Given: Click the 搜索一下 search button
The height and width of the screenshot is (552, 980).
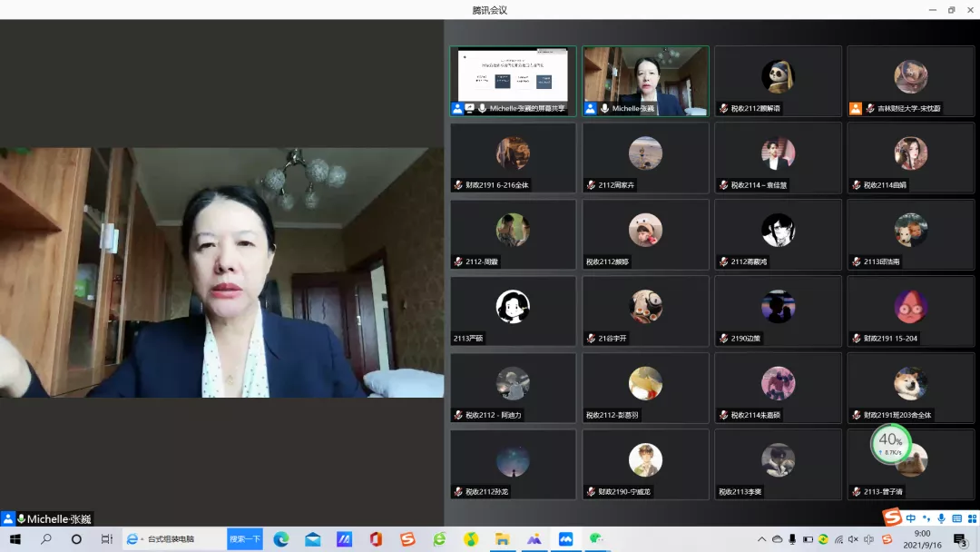Looking at the screenshot, I should [244, 539].
